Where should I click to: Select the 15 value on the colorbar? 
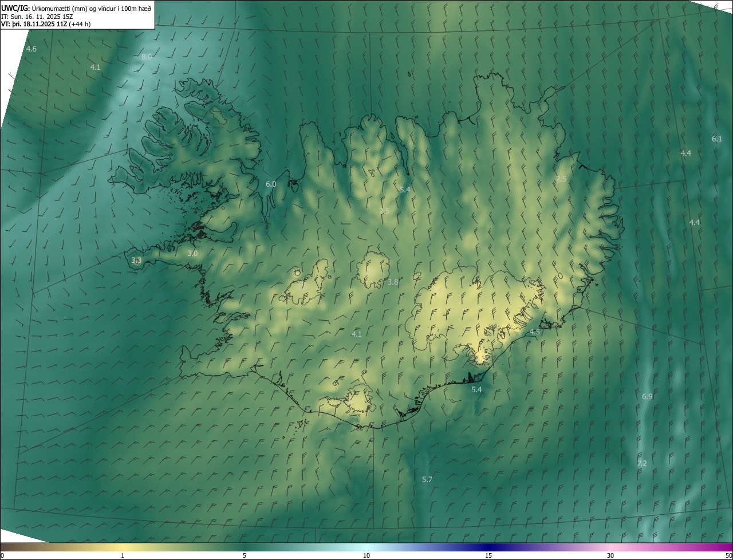488,556
